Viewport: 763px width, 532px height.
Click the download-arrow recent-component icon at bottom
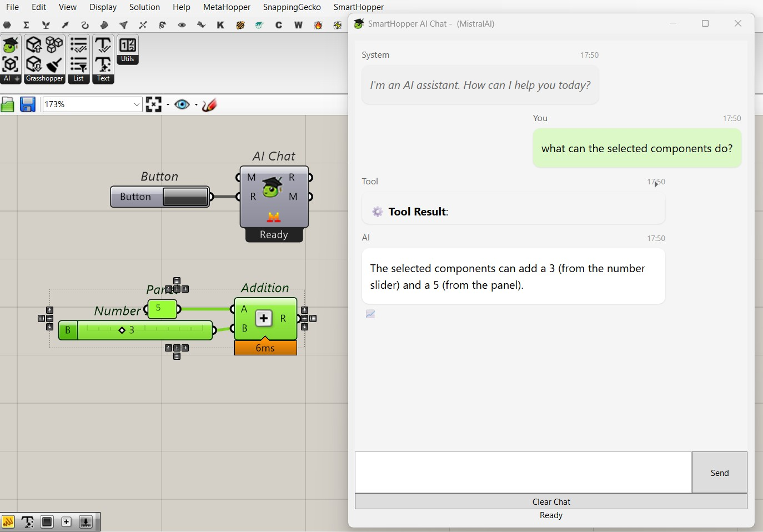pos(86,522)
